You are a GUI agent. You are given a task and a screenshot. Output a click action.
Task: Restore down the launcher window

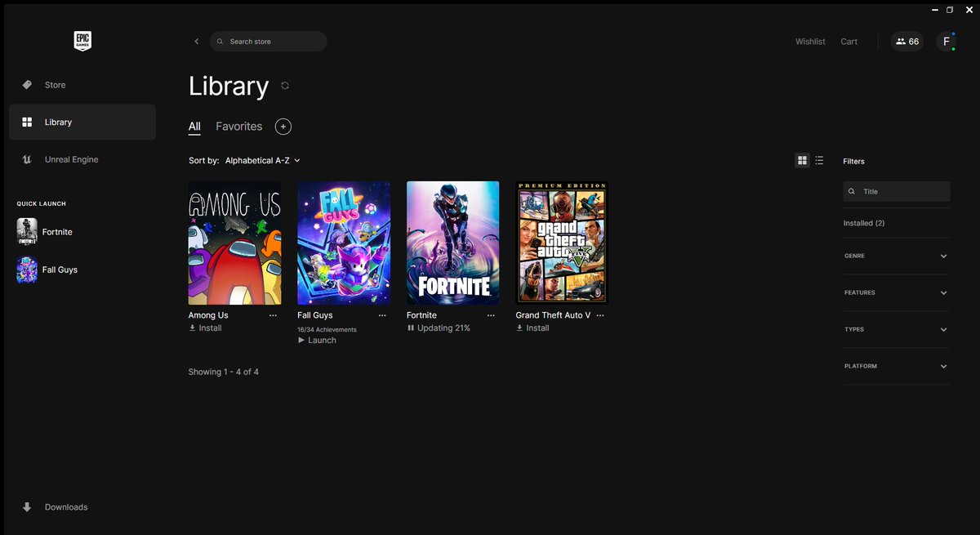pyautogui.click(x=950, y=10)
